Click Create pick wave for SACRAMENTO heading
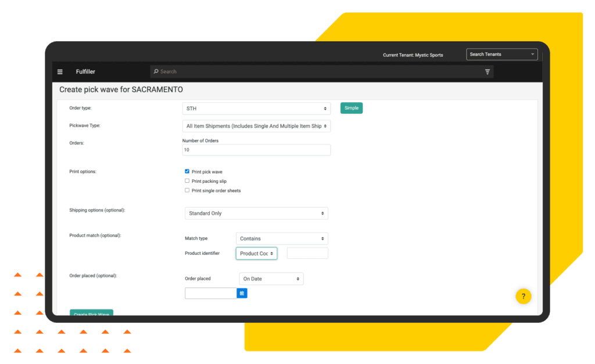Viewport: 595px width, 364px height. [121, 89]
